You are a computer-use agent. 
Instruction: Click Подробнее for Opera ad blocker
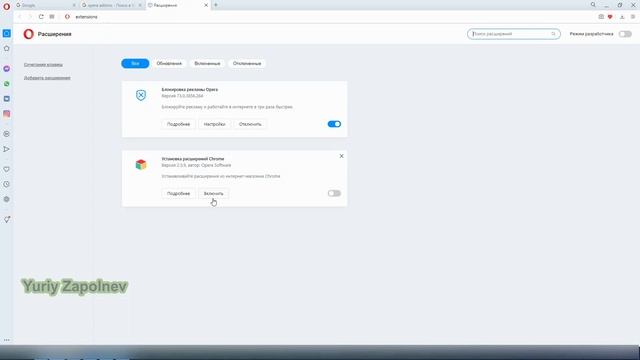[x=178, y=124]
